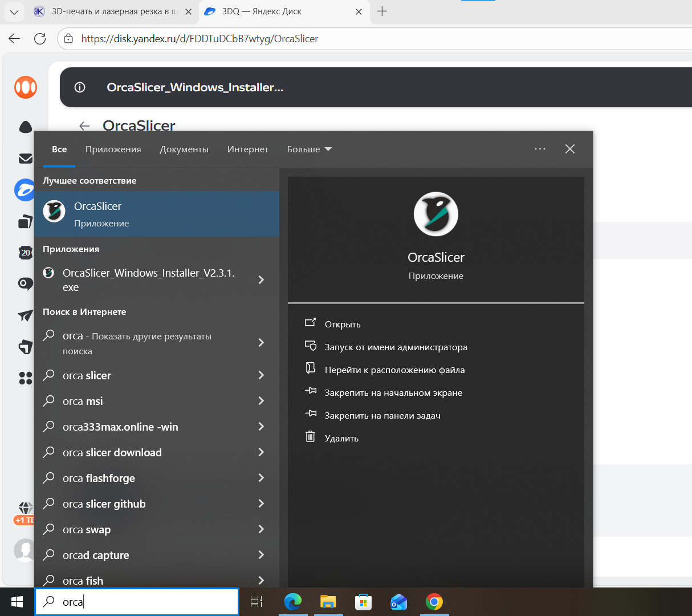
Task: Expand the 'orca333max.online -win' arrow
Action: (261, 427)
